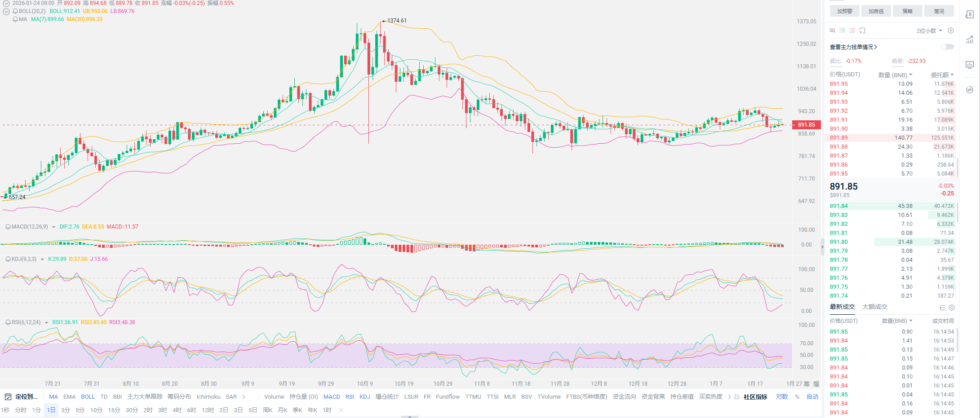980x418 pixels.
Task: Click the 加预警 button
Action: (x=844, y=11)
